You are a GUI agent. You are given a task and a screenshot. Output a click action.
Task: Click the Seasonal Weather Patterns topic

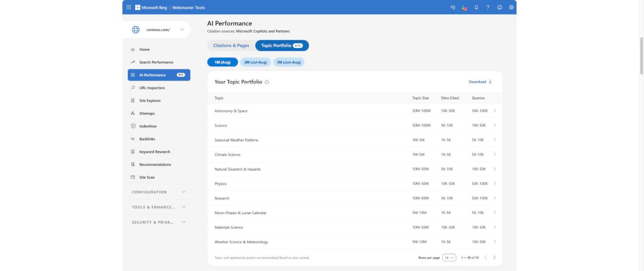(236, 140)
